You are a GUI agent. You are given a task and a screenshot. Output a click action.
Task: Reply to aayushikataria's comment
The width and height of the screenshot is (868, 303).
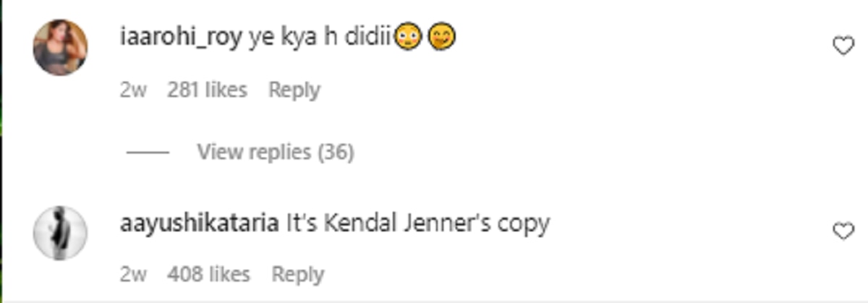[x=297, y=275]
